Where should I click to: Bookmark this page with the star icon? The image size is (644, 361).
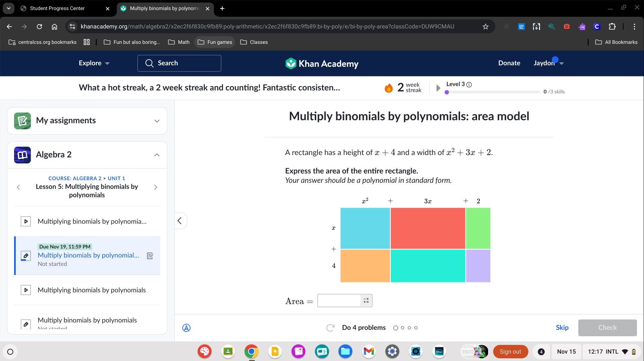click(x=485, y=26)
